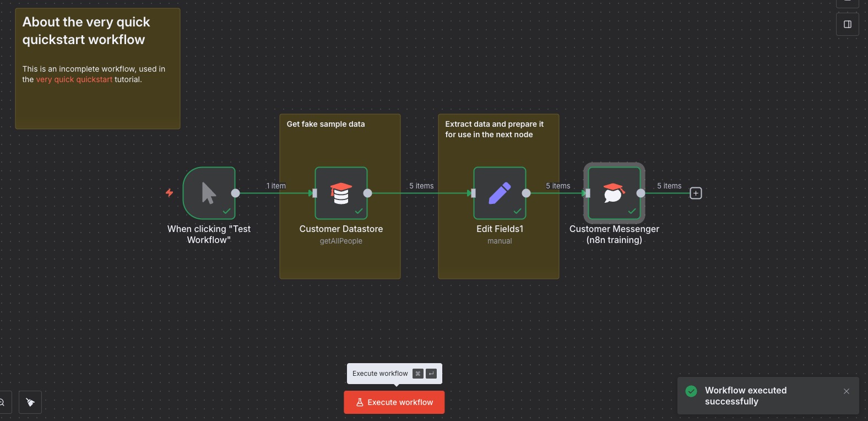Open the very quick quickstart link

[74, 79]
